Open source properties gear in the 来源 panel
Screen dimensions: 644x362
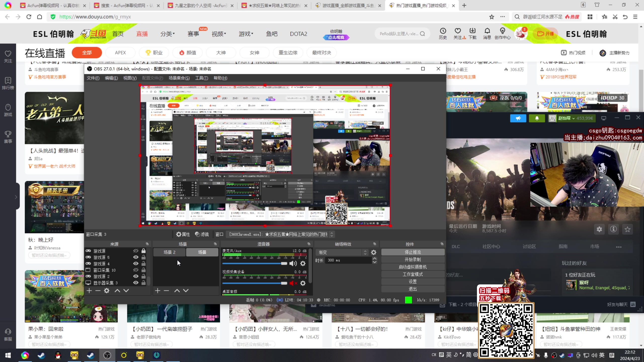(107, 291)
